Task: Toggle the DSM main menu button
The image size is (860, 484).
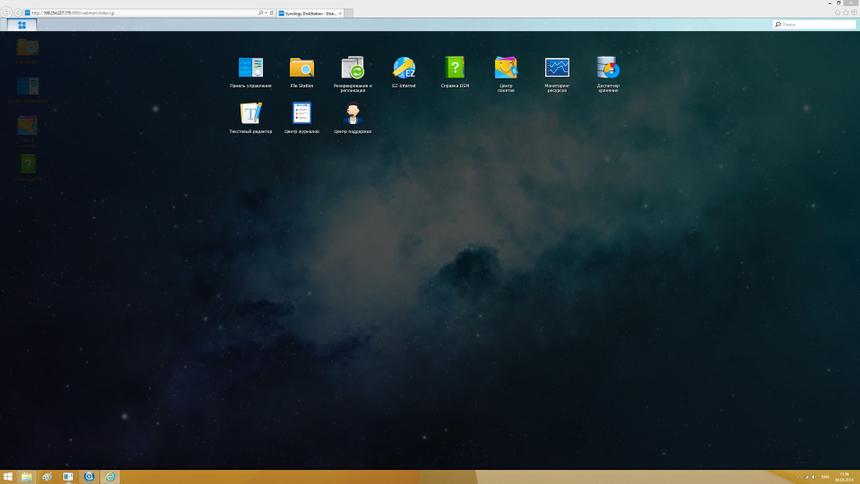Action: point(21,25)
